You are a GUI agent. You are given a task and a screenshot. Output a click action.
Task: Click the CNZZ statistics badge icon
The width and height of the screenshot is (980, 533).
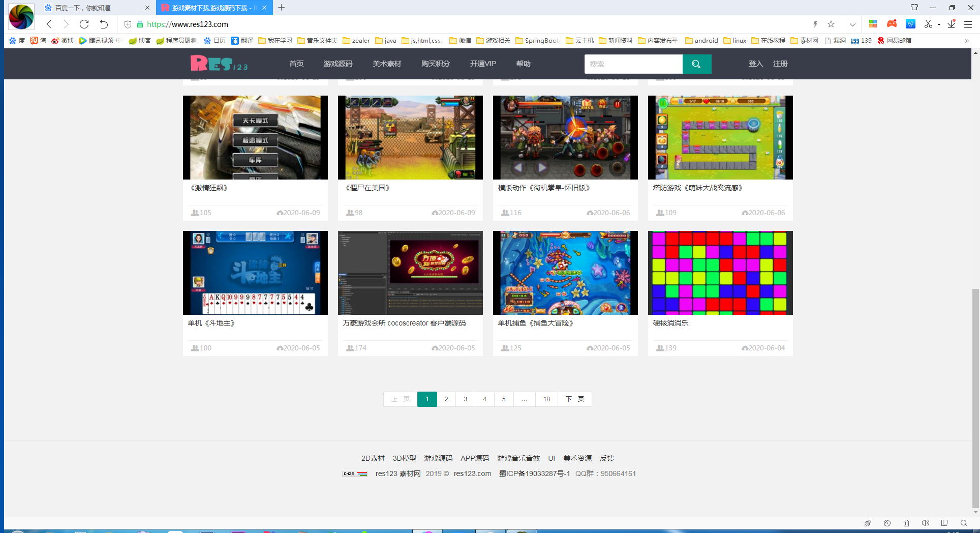click(x=355, y=473)
